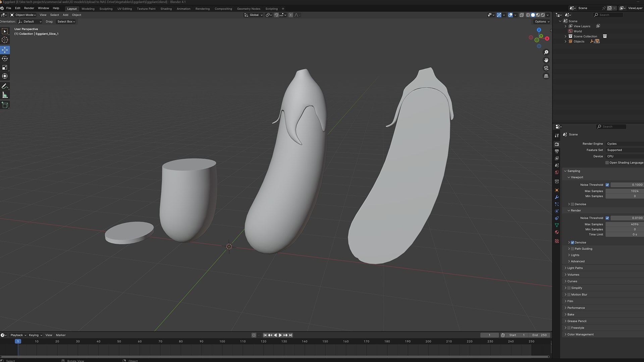Switch to the Shading workspace tab

point(166,9)
